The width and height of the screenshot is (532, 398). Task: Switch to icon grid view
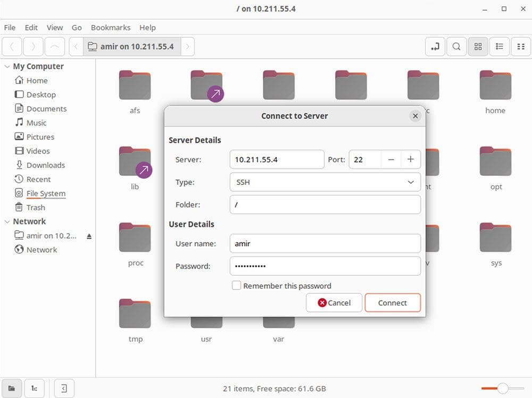pyautogui.click(x=478, y=47)
